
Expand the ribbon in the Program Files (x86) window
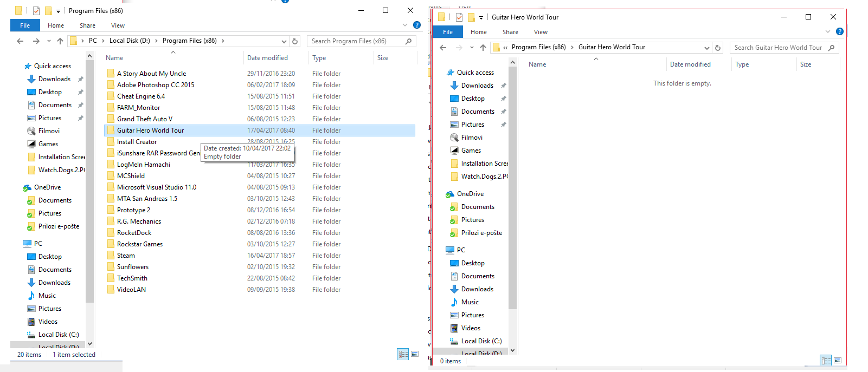(405, 25)
